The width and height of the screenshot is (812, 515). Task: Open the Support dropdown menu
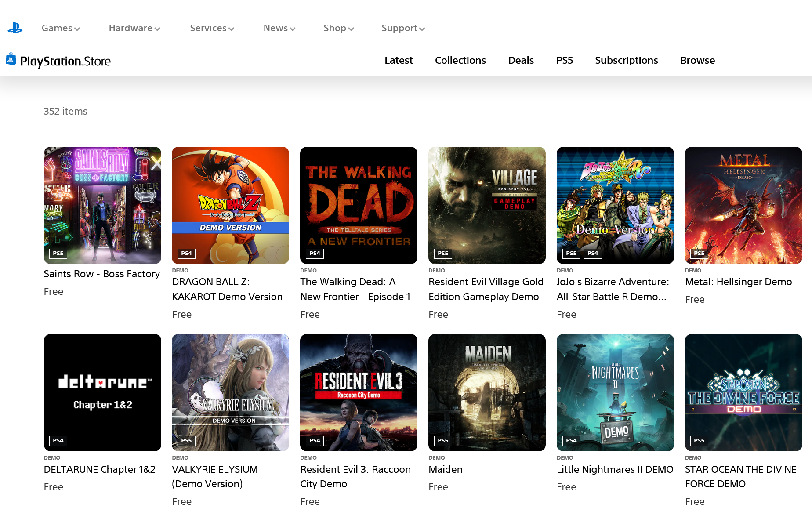(x=403, y=28)
